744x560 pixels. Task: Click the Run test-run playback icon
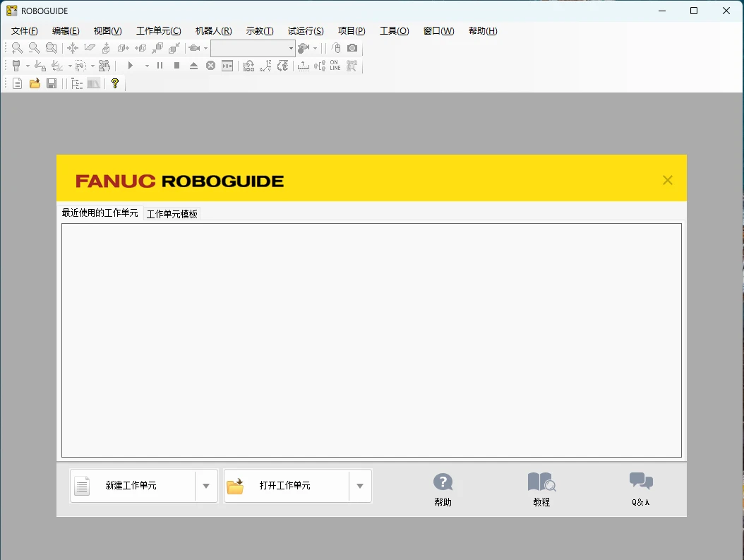(131, 65)
